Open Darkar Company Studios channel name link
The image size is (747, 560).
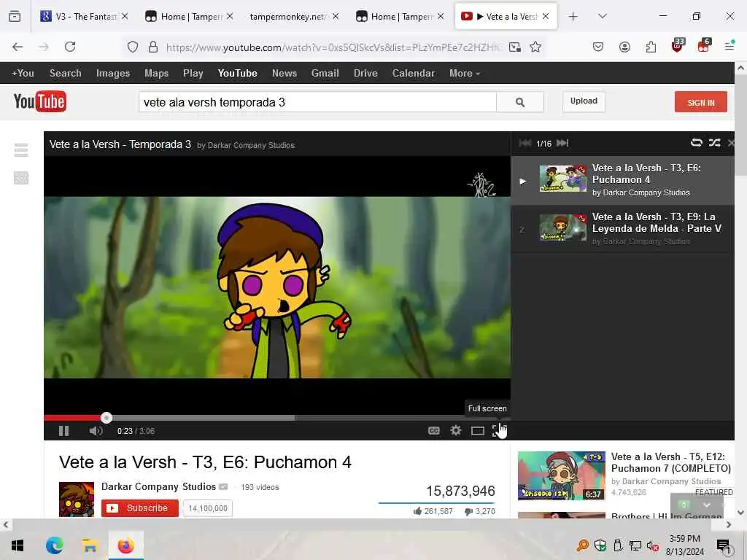(x=158, y=486)
